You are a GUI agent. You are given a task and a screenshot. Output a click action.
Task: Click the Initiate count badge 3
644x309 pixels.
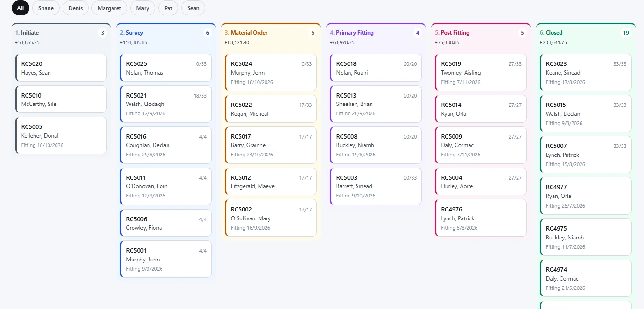[x=103, y=33]
